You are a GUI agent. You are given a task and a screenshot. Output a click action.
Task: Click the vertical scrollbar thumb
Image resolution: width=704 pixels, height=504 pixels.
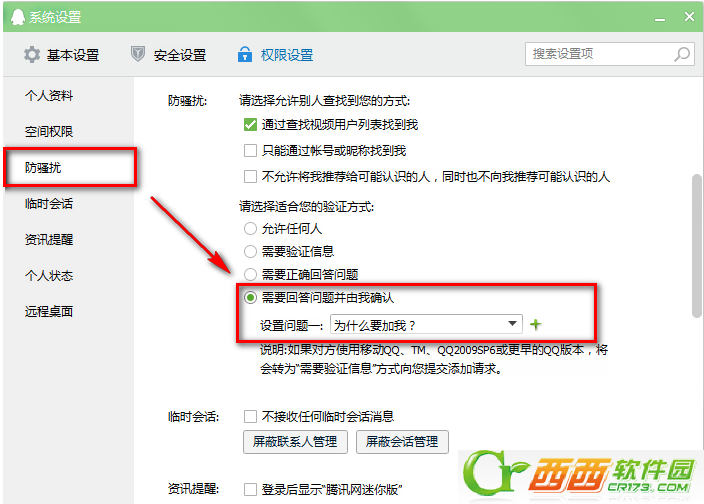[697, 246]
